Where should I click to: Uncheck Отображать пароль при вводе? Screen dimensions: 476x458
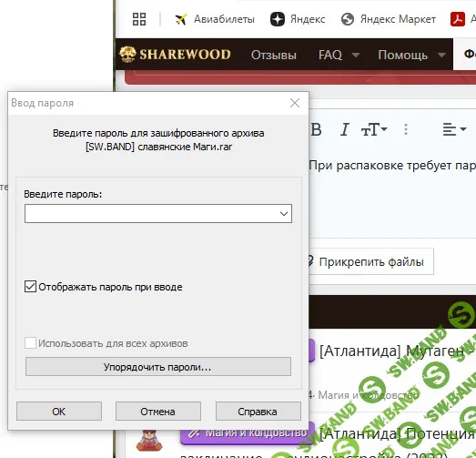pos(30,287)
